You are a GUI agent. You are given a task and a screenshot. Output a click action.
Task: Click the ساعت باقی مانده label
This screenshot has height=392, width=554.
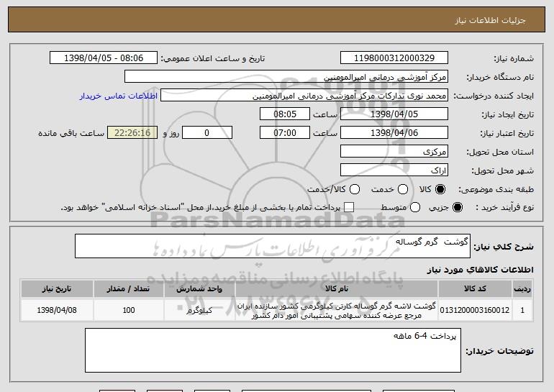coord(71,133)
